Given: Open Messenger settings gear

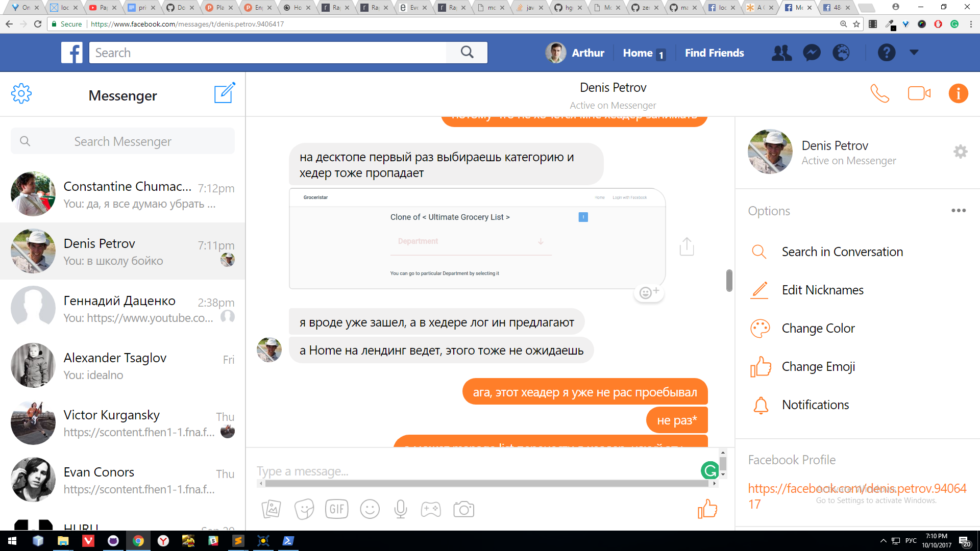Looking at the screenshot, I should pos(21,94).
